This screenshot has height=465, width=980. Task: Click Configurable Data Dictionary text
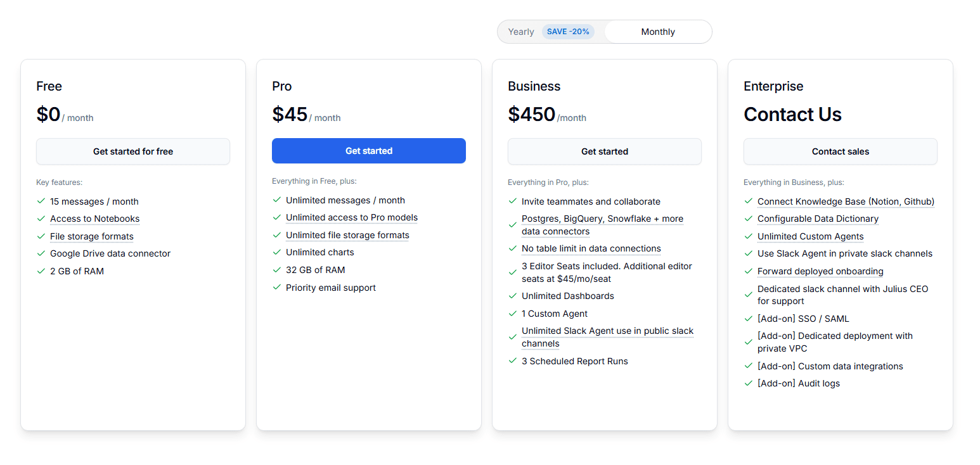click(x=818, y=219)
